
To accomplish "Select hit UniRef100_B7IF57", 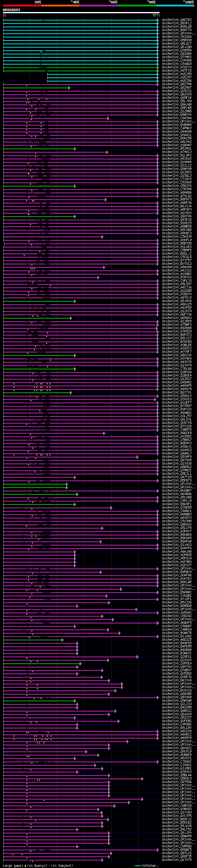I will click(x=177, y=260).
